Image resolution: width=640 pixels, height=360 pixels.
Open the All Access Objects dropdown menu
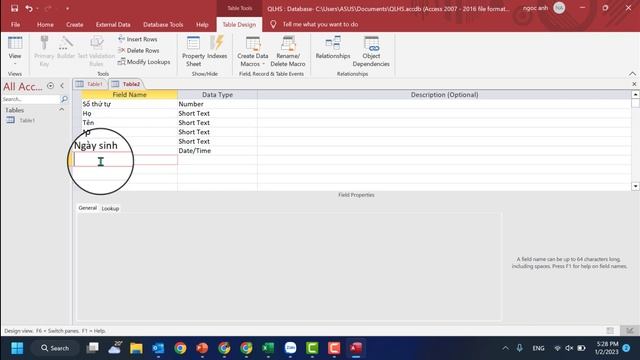point(51,86)
